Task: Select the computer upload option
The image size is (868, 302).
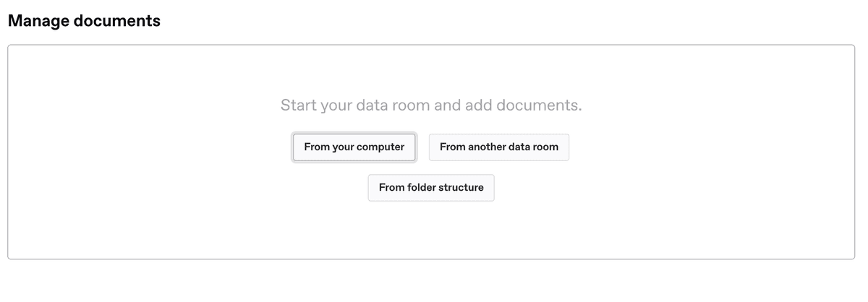Action: [x=354, y=147]
